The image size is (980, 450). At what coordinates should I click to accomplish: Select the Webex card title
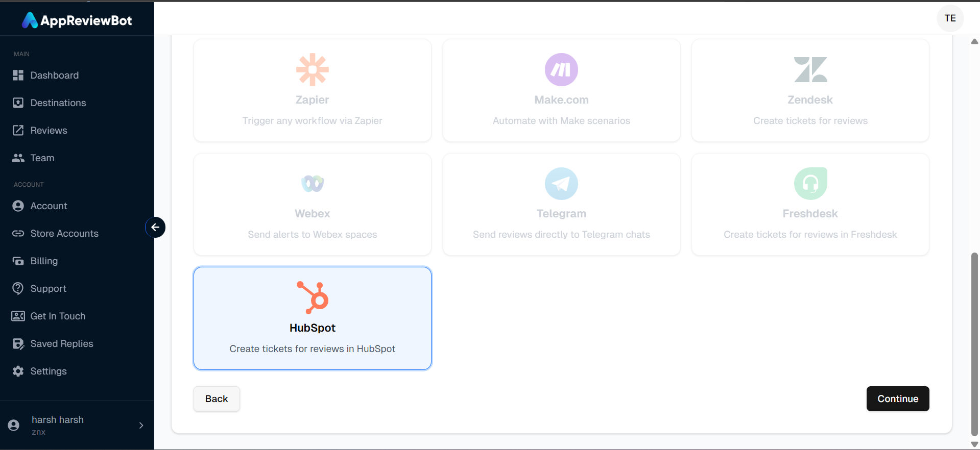click(312, 214)
